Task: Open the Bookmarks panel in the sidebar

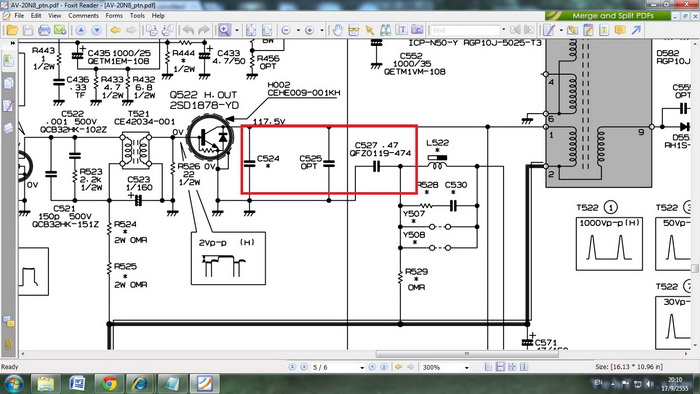Action: pyautogui.click(x=8, y=60)
